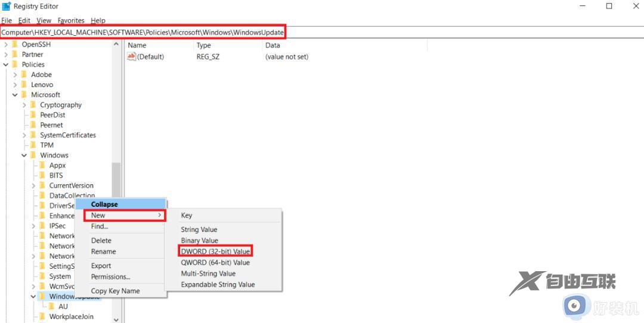Collapse the Policies tree node
644x323 pixels.
coord(6,64)
